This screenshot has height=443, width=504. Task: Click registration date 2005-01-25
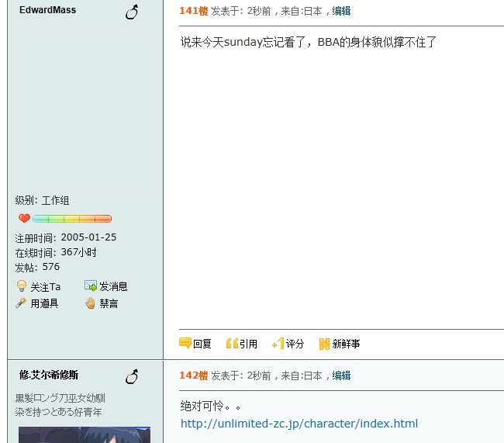pos(88,237)
